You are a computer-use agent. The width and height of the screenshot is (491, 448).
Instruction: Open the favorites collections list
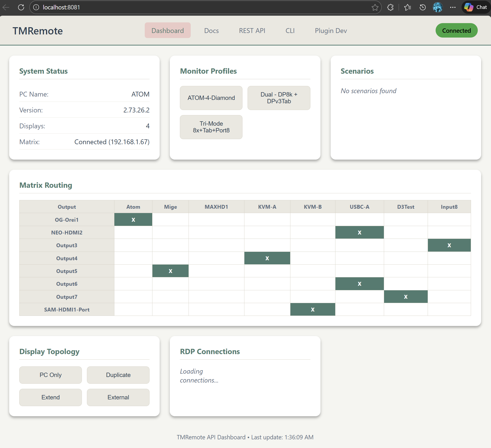407,7
